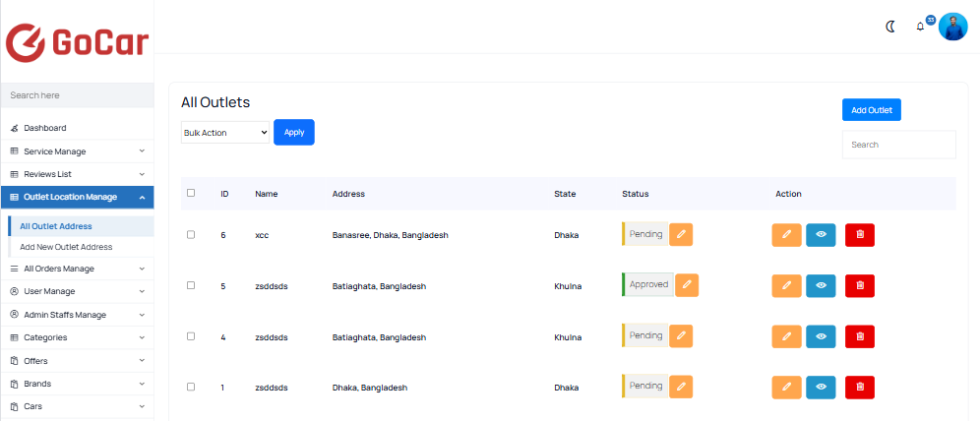Click User Manage person icon
Viewport: 980px width, 421px height.
point(15,292)
